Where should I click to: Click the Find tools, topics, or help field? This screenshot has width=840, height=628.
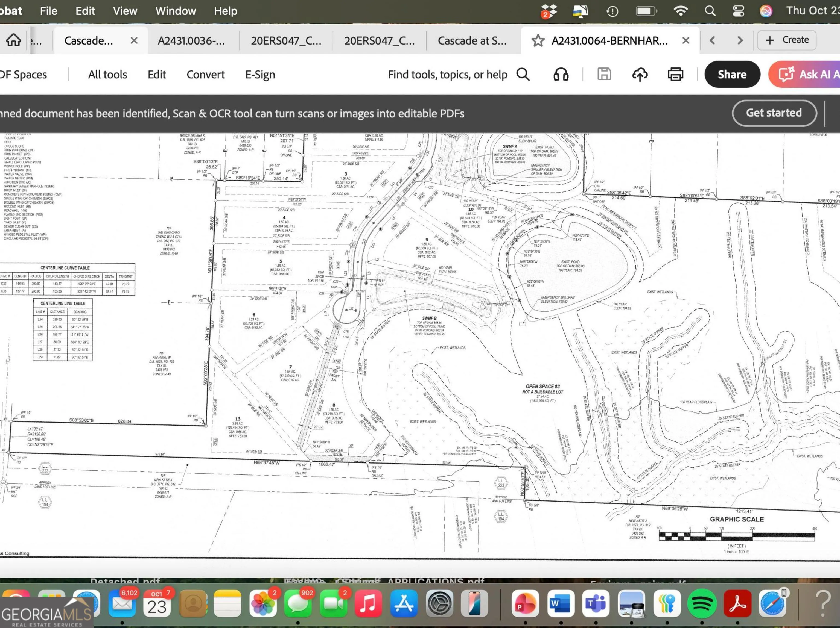pyautogui.click(x=448, y=74)
